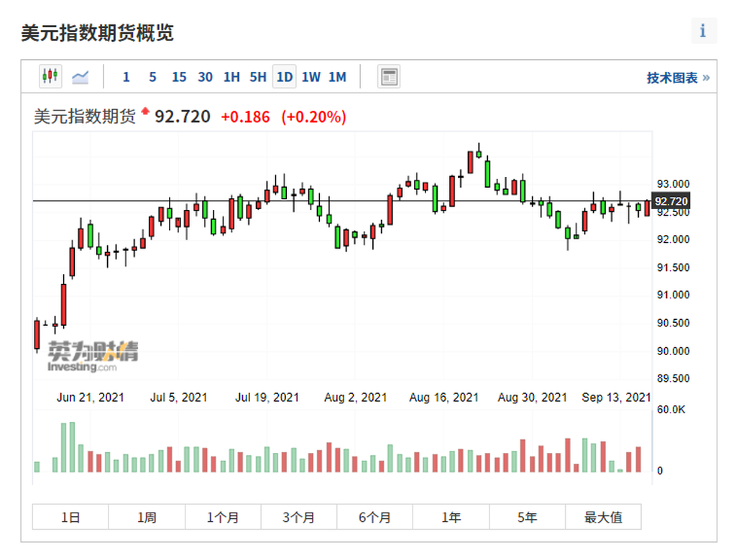Click the 91.000 price axis label
The width and height of the screenshot is (736, 560).
673,295
